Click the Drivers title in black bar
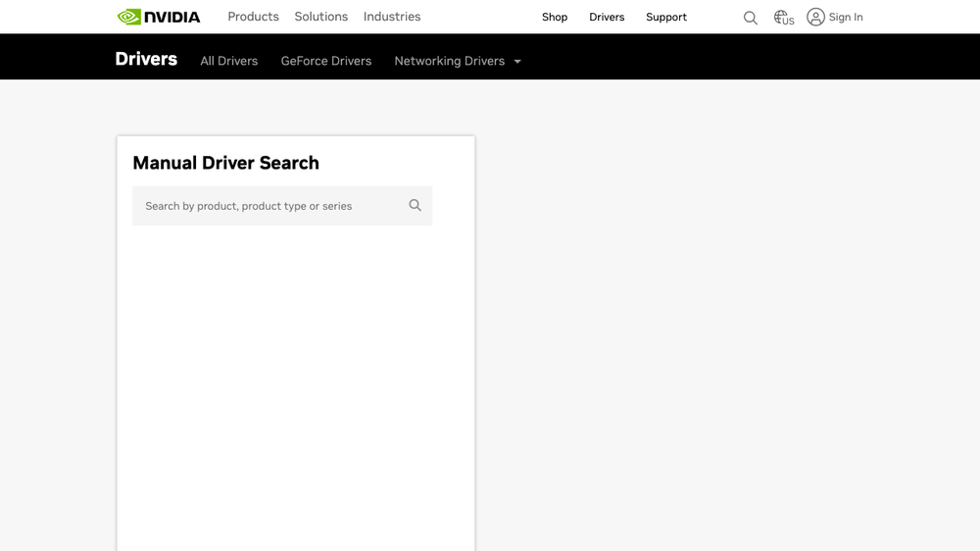Image resolution: width=980 pixels, height=551 pixels. [146, 59]
